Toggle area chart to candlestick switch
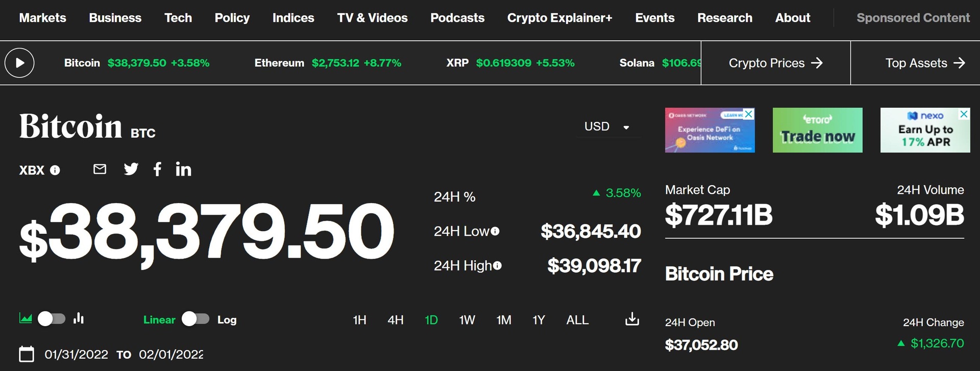 pos(52,319)
